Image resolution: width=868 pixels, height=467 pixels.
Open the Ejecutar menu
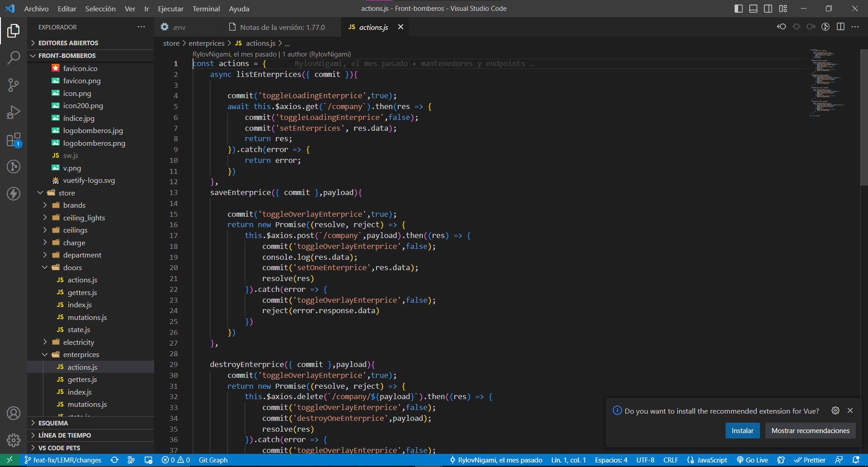coord(170,9)
